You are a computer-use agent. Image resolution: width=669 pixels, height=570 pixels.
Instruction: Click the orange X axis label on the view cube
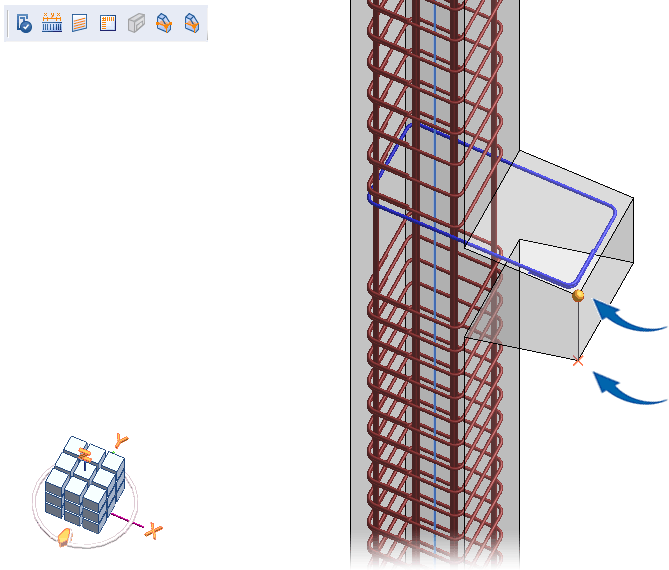coord(154,532)
